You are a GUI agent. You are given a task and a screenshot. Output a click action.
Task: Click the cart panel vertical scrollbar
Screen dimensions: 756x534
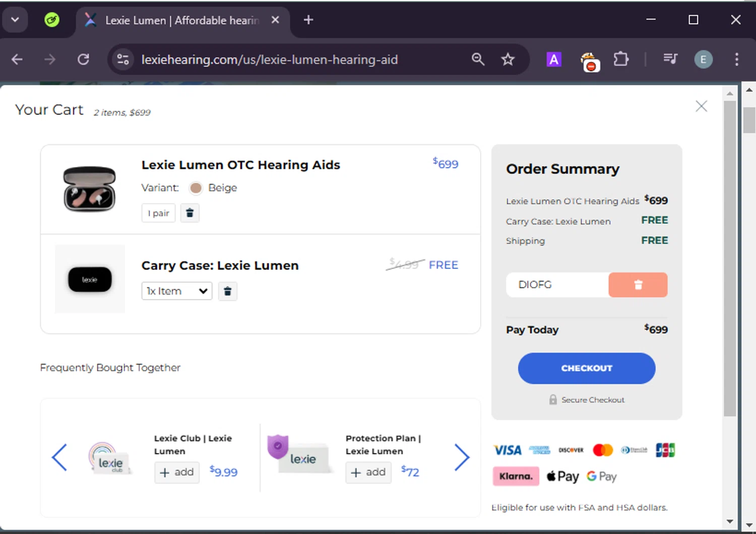[730, 258]
